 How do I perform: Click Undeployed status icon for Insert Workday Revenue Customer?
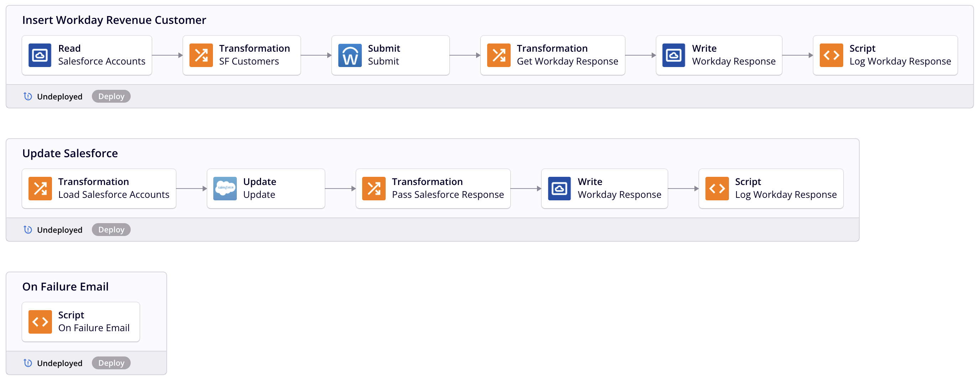28,96
